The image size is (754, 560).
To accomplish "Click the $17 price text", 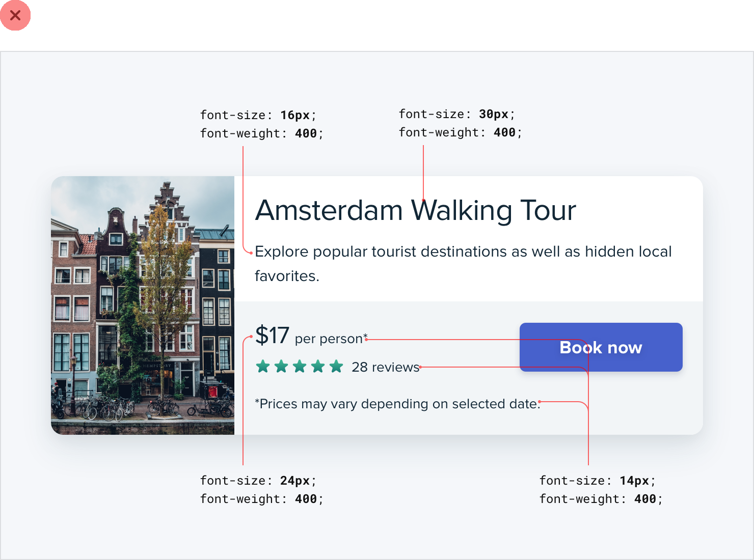I will 272,336.
